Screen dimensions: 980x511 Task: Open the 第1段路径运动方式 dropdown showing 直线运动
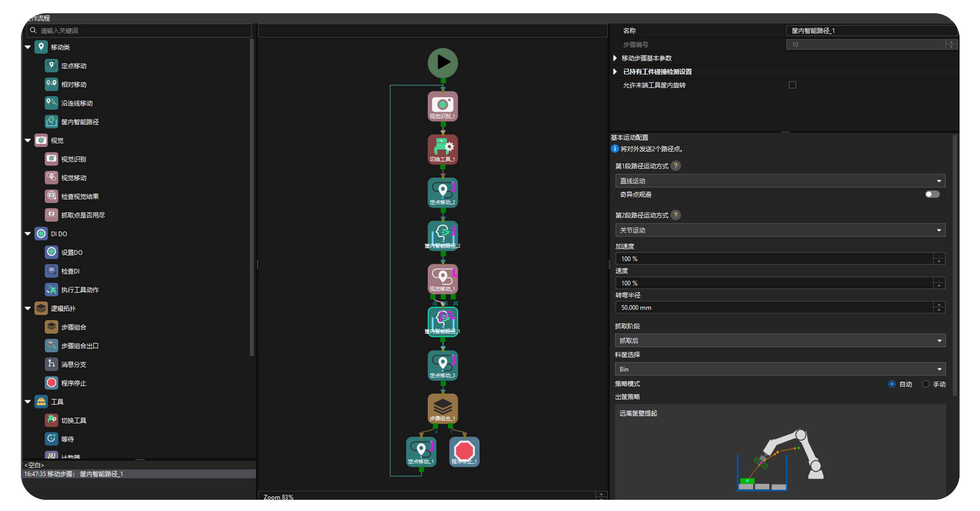coord(779,181)
